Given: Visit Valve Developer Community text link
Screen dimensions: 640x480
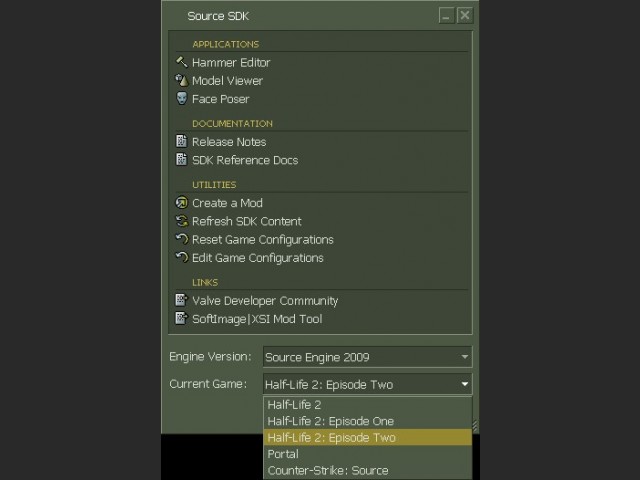Looking at the screenshot, I should (x=265, y=301).
